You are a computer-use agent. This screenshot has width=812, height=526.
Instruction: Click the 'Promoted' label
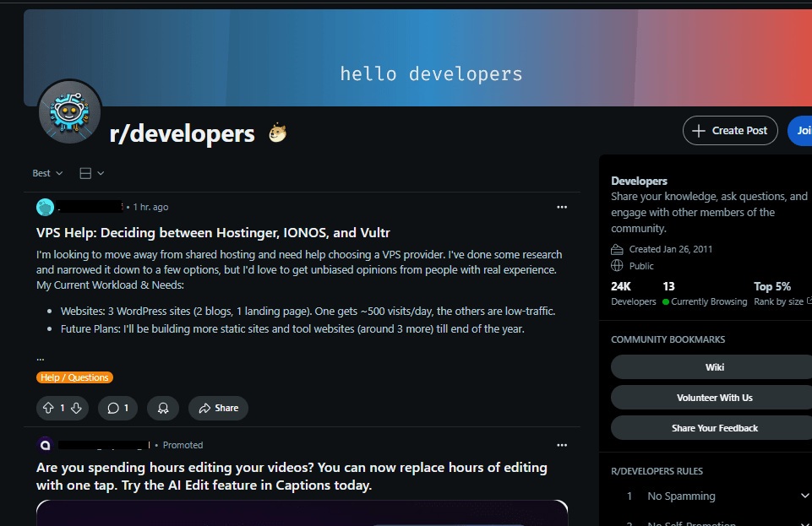183,445
